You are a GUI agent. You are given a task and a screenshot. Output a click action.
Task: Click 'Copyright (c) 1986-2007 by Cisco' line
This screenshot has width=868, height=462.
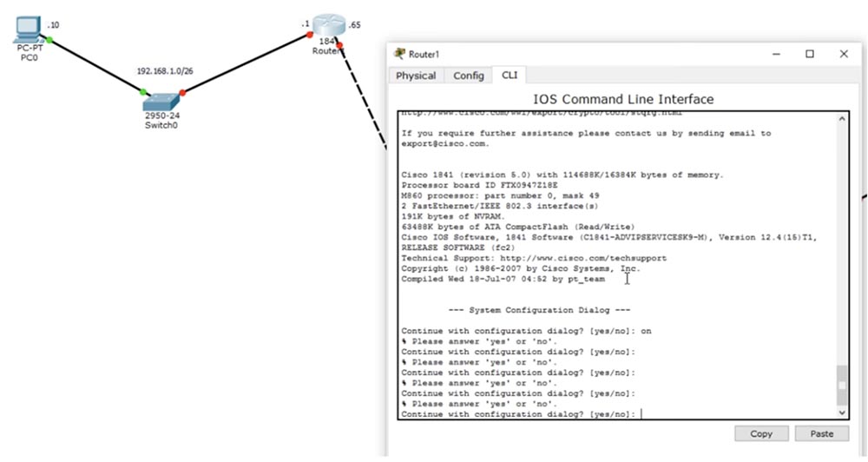521,268
